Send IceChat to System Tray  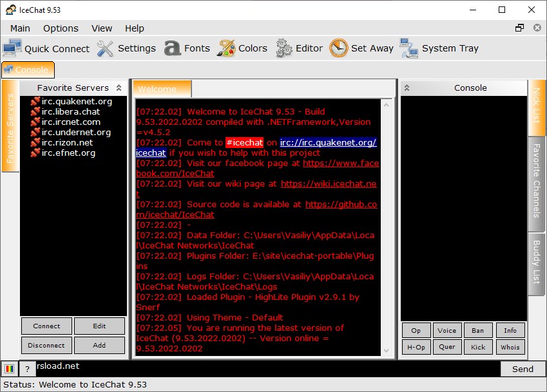coord(408,48)
